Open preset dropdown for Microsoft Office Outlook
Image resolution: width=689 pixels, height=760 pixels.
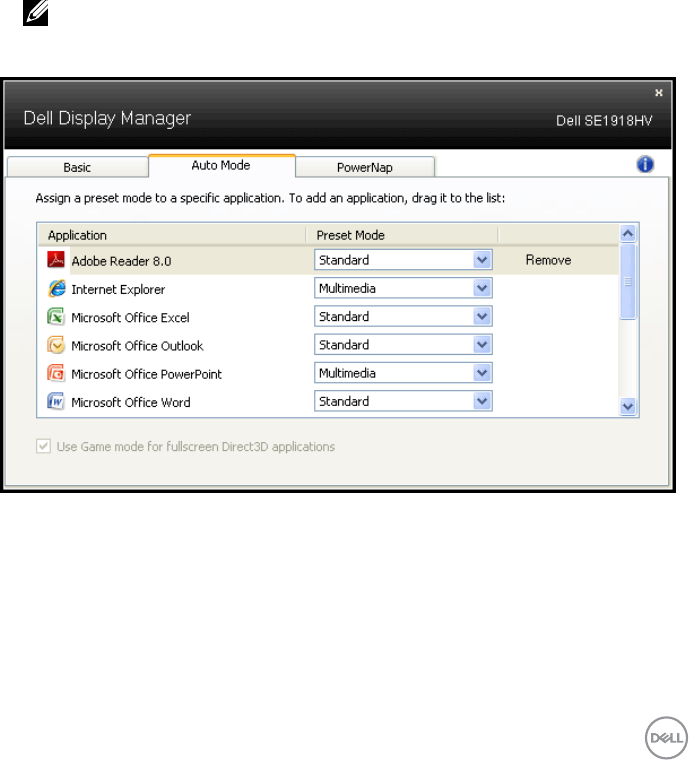pyautogui.click(x=403, y=345)
